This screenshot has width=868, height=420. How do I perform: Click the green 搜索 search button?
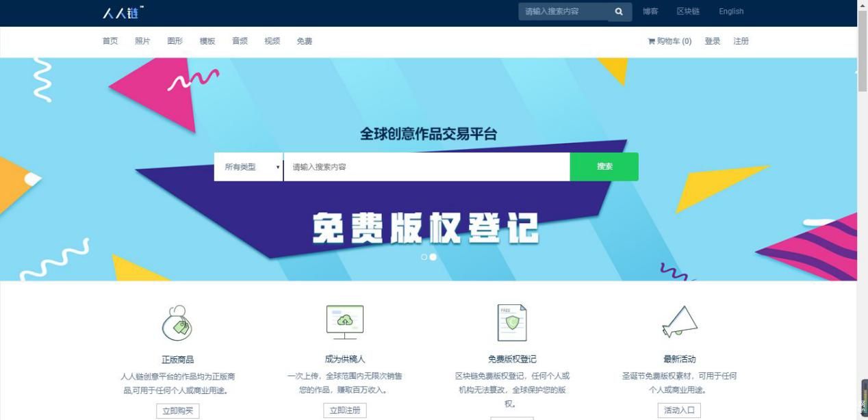click(x=603, y=166)
